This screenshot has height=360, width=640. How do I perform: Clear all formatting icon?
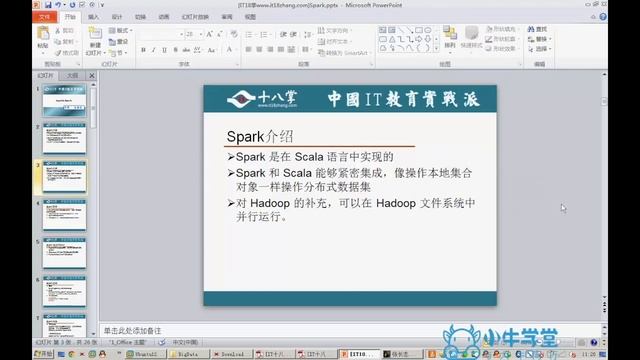point(234,34)
